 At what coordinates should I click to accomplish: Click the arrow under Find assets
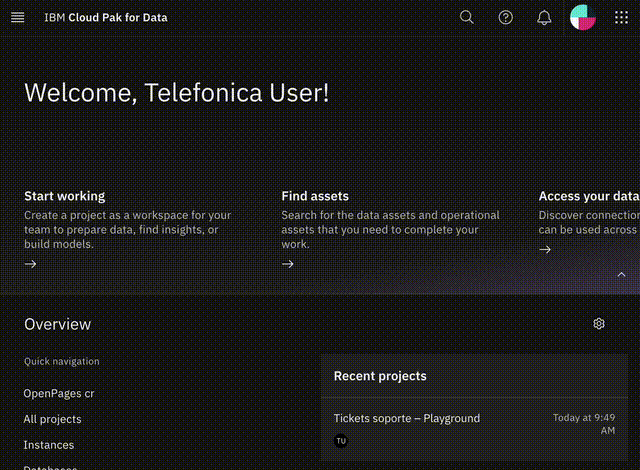288,264
